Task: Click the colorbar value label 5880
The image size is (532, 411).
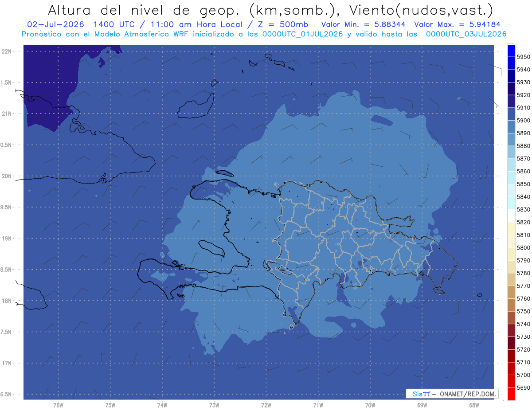Action: (523, 146)
